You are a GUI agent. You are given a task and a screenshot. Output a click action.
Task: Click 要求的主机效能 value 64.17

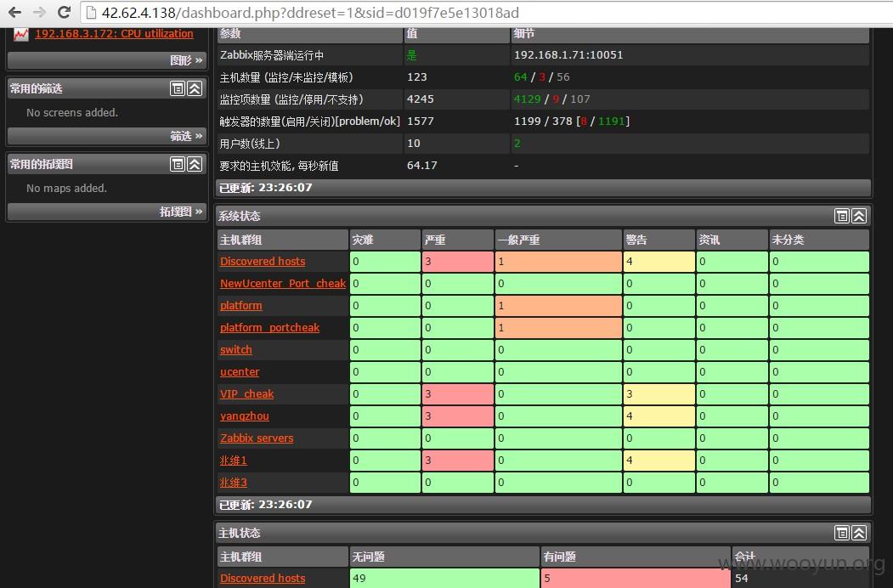tap(422, 166)
